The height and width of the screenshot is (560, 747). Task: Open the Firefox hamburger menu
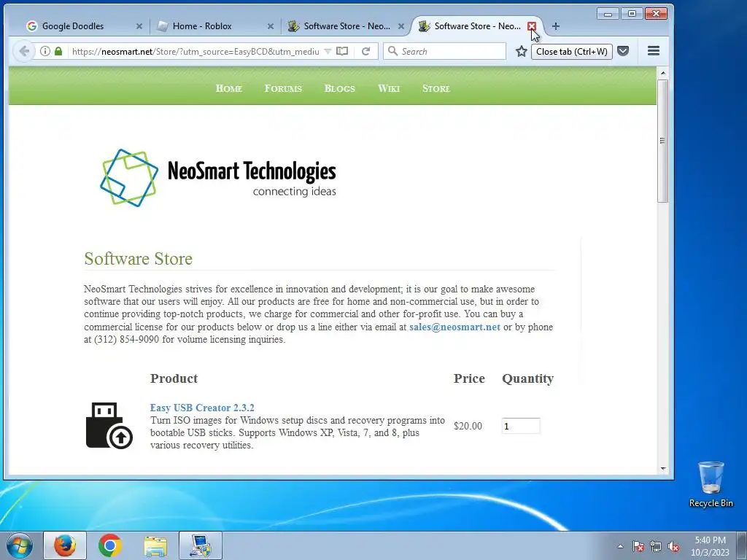point(654,50)
